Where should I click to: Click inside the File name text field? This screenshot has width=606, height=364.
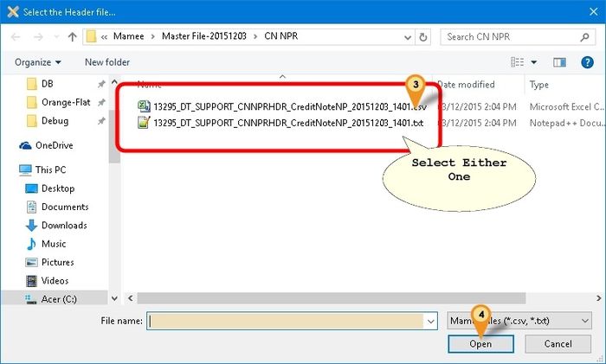click(286, 321)
